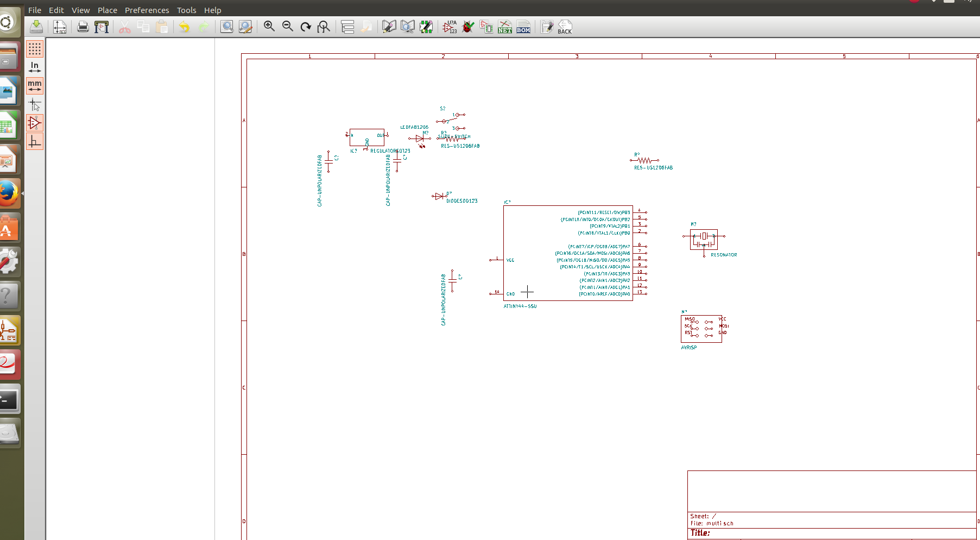Screen dimensions: 980x540
Task: Launch the footprint editor icon
Action: (426, 27)
